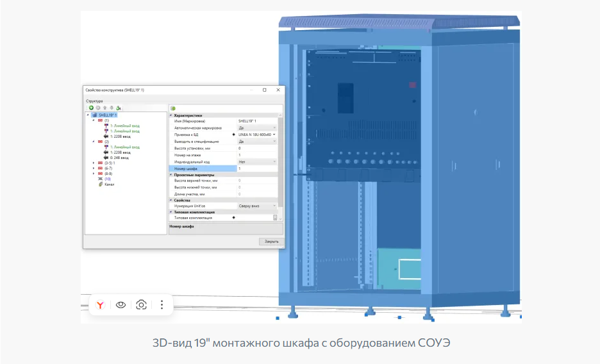Select the Канал item in structure tree
The height and width of the screenshot is (364, 600).
coord(109,184)
